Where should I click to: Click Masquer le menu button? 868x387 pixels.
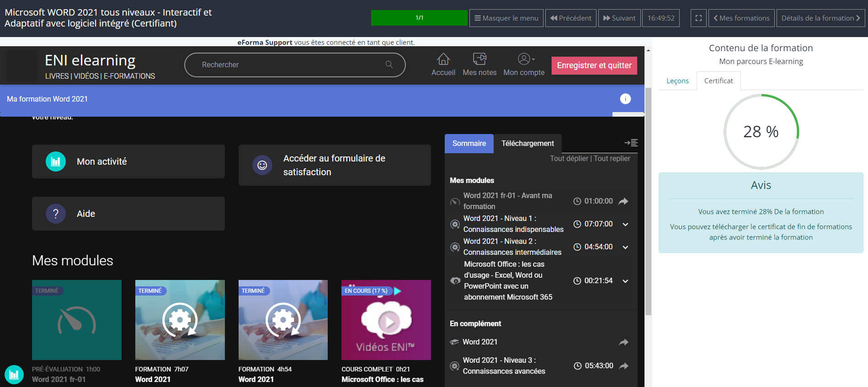pyautogui.click(x=506, y=18)
